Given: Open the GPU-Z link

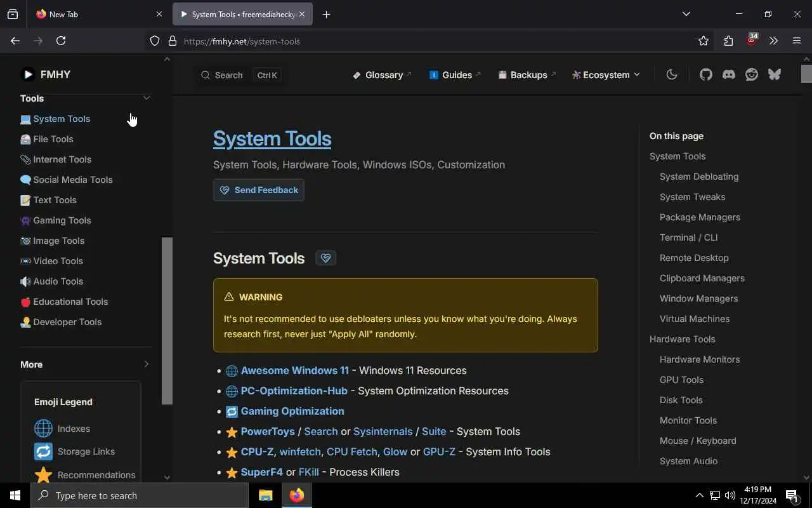Looking at the screenshot, I should [x=439, y=451].
